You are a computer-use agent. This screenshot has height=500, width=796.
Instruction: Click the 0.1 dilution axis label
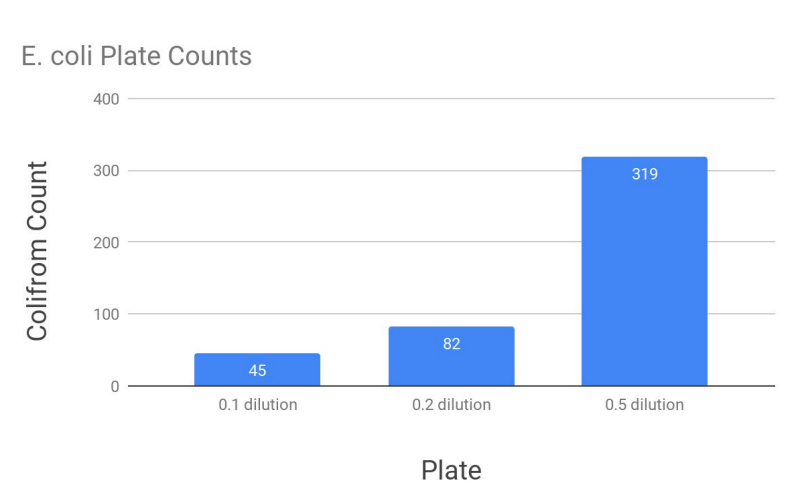click(258, 405)
